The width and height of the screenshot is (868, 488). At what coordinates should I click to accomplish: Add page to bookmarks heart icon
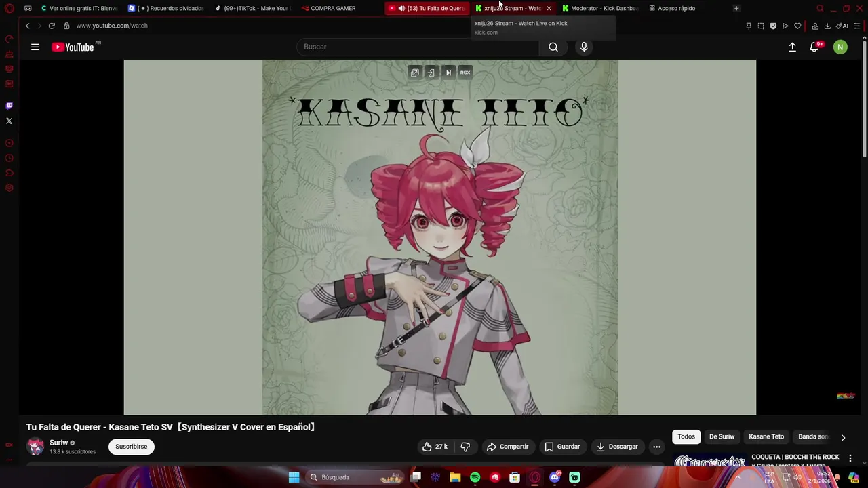tap(797, 26)
